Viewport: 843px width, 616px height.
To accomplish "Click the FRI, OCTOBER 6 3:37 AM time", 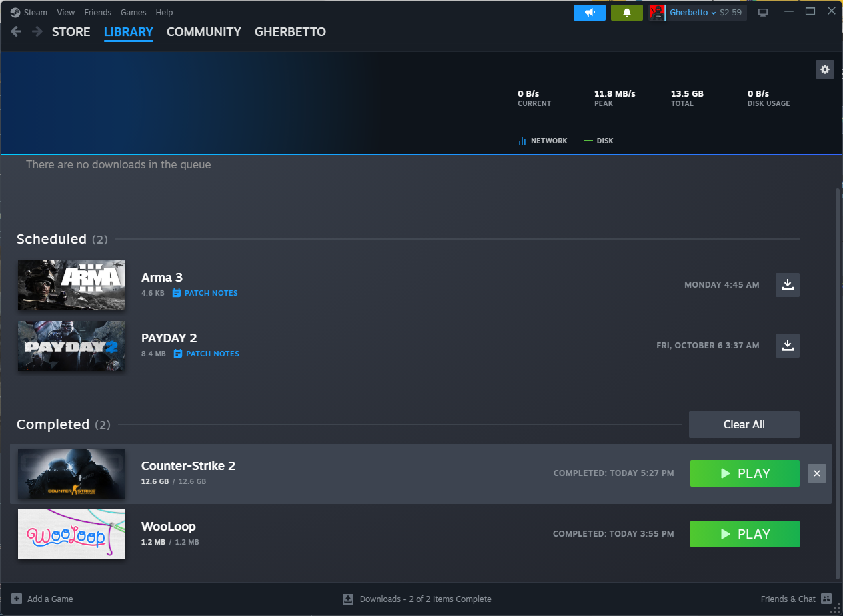I will click(708, 346).
